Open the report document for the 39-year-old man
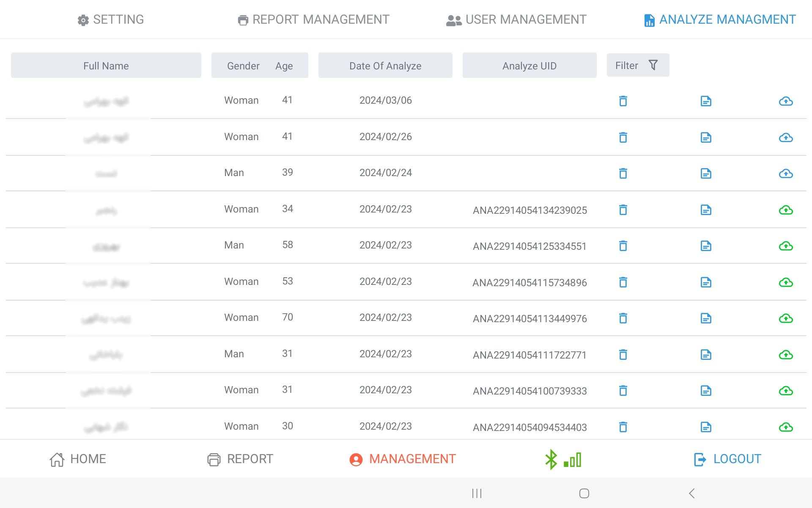Screen dimensions: 812x508 tap(706, 173)
